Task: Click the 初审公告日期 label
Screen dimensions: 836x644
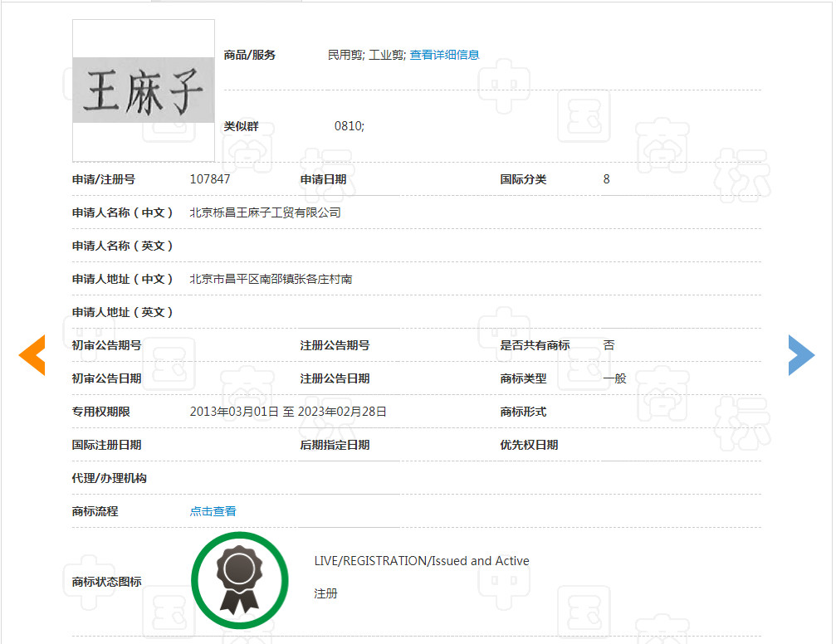Action: [106, 378]
